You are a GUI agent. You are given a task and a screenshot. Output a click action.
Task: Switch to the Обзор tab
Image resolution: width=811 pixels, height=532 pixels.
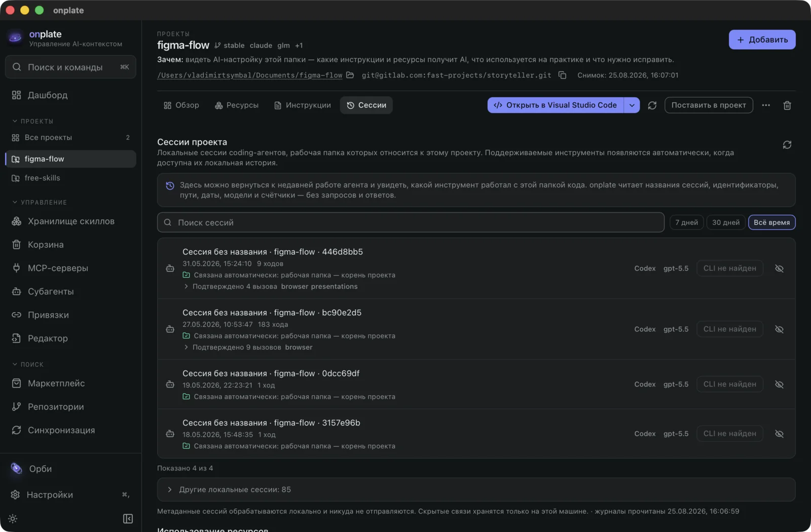181,105
